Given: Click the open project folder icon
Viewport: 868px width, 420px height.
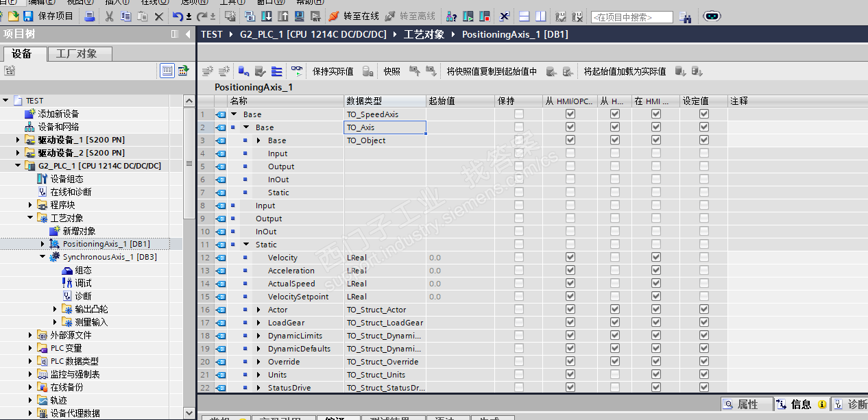Looking at the screenshot, I should [x=13, y=16].
